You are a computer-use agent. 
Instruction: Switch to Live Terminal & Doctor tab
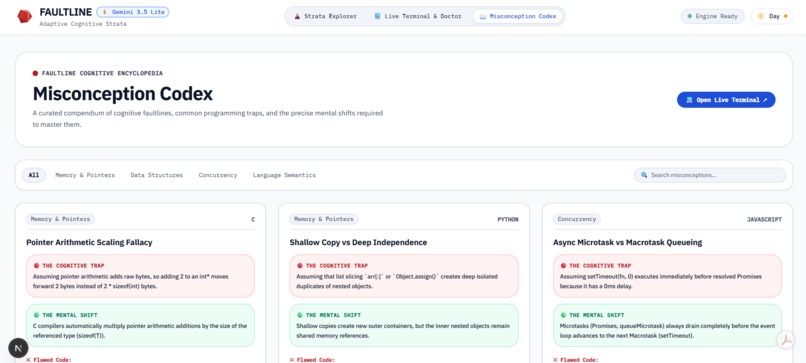click(x=418, y=16)
